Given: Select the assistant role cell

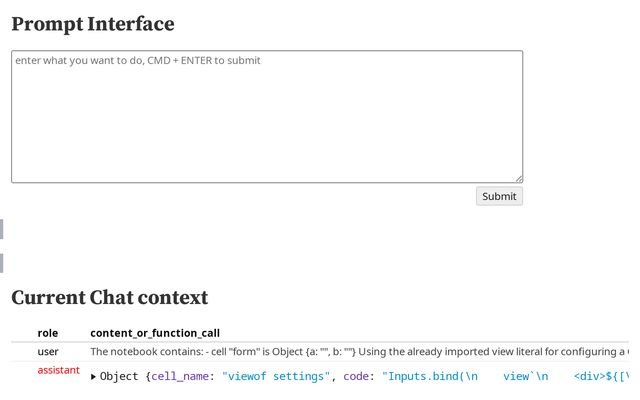Looking at the screenshot, I should (58, 371).
